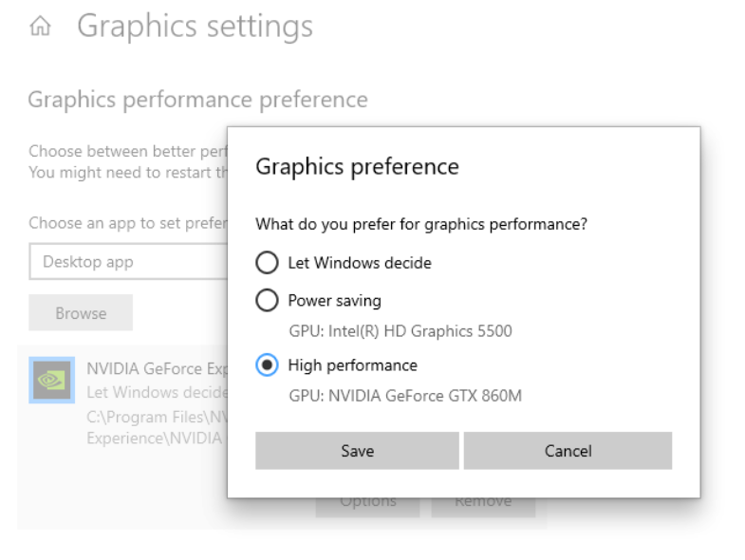Screen dimensions: 745x560
Task: Click the Remove button behind the dialog
Action: click(483, 501)
